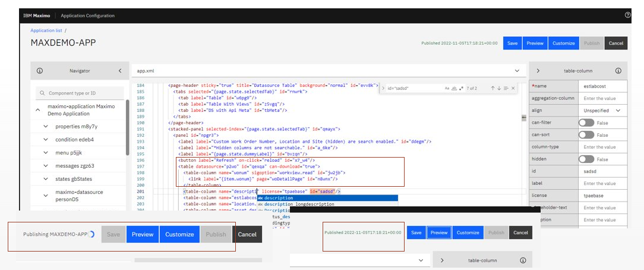The width and height of the screenshot is (644, 270).
Task: Click the info icon in the lower inset table-column header
Action: coord(523,260)
